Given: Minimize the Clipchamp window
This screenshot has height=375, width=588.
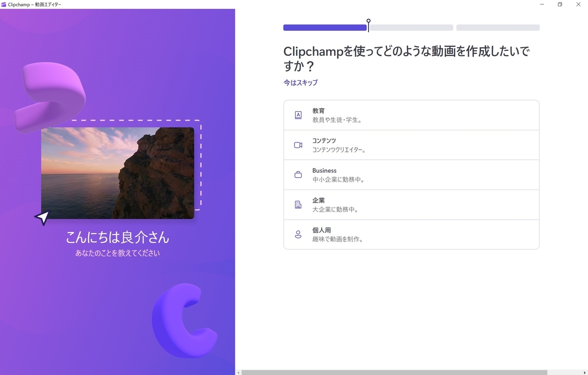Looking at the screenshot, I should click(541, 4).
